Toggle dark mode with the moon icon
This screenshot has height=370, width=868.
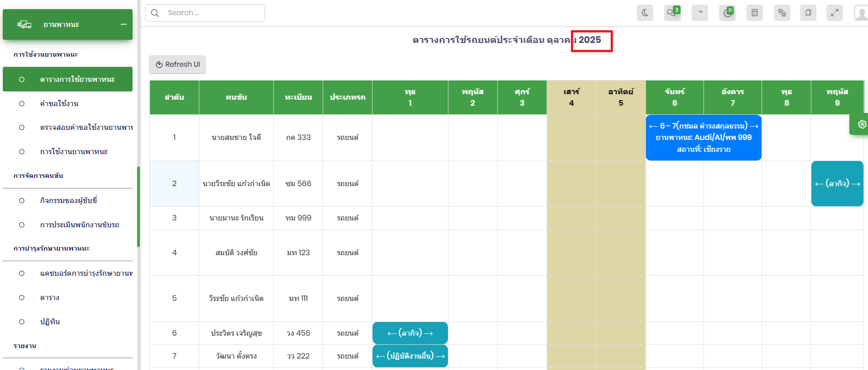[x=644, y=13]
